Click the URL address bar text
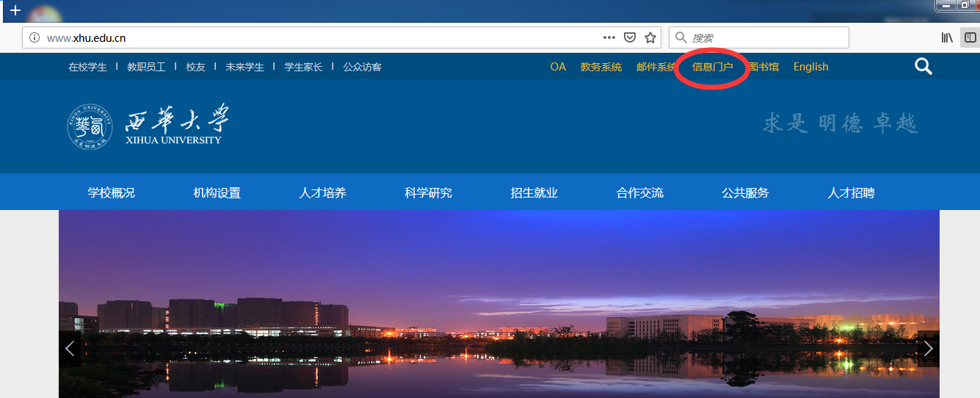Viewport: 980px width, 398px height. point(87,37)
